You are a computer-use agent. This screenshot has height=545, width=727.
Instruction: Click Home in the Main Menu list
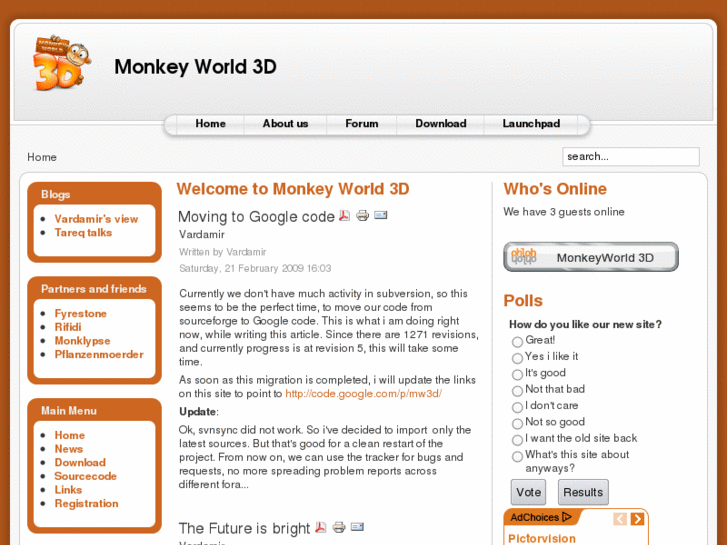70,435
